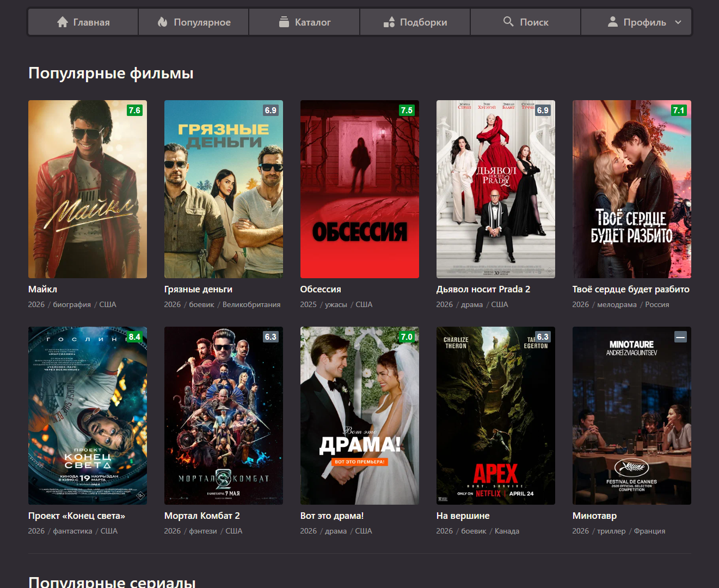Click the Популярные фильмы section heading
719x588 pixels.
point(111,73)
